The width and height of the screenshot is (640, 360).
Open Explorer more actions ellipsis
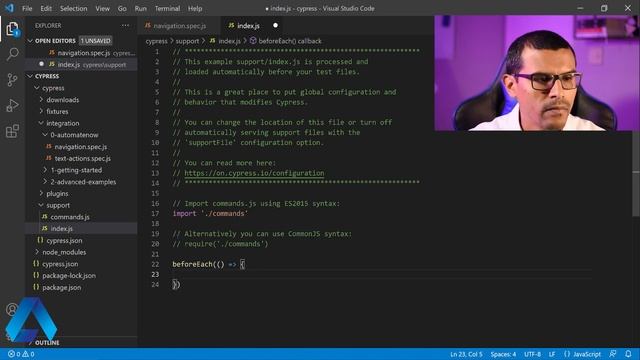125,25
